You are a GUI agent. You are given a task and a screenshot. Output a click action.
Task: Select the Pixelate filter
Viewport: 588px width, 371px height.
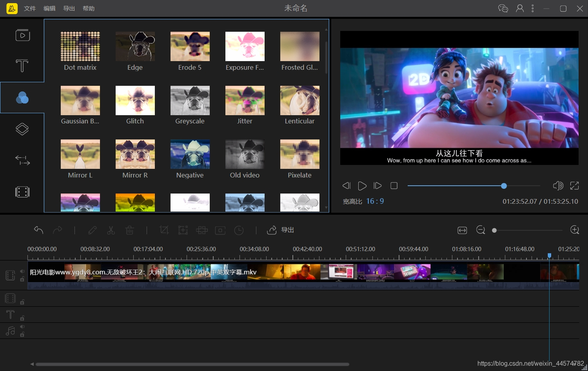300,154
